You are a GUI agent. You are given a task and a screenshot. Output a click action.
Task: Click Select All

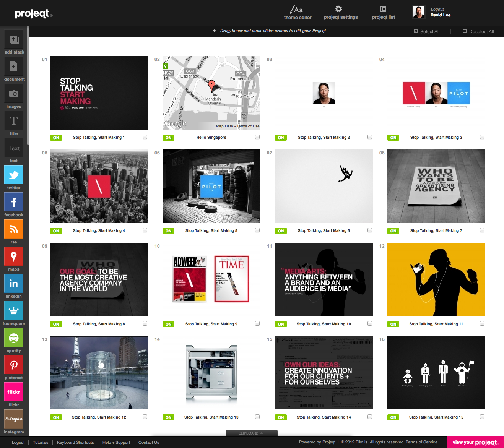427,32
